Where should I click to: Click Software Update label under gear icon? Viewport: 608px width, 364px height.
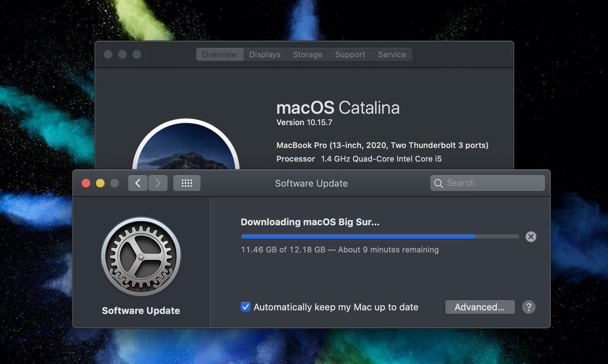(x=141, y=311)
